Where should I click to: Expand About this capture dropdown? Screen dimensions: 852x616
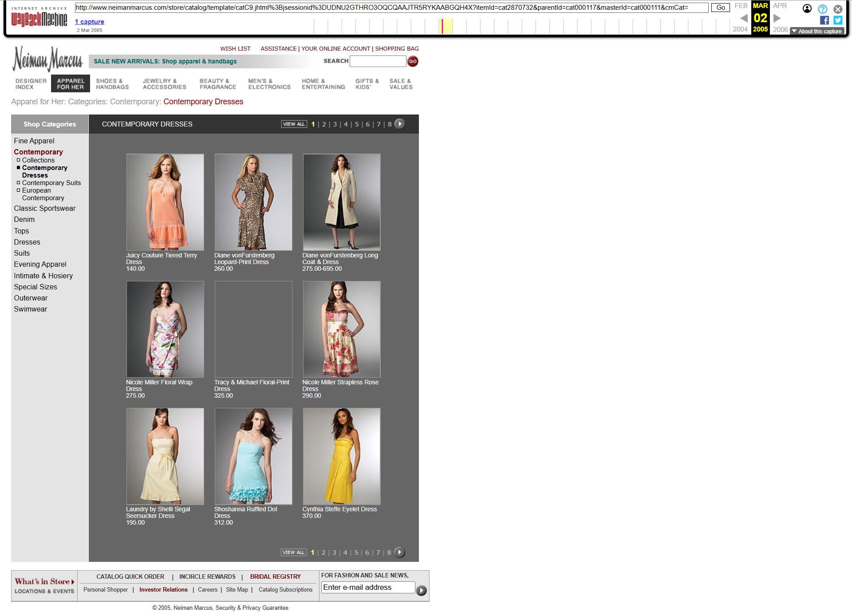(817, 31)
